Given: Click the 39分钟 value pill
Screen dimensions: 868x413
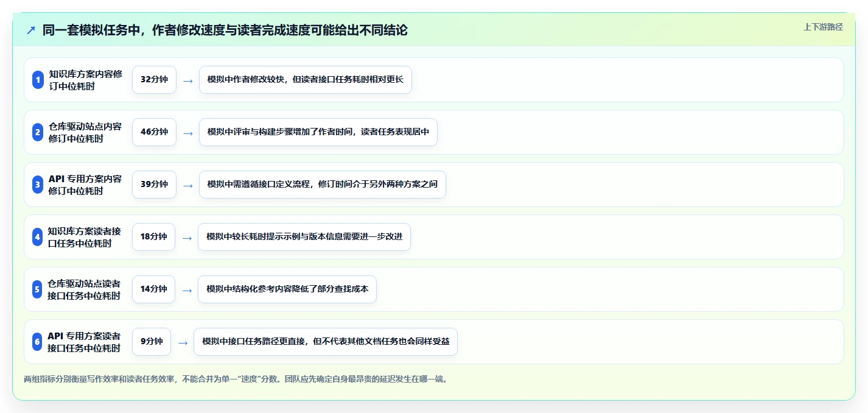Looking at the screenshot, I should click(154, 185).
